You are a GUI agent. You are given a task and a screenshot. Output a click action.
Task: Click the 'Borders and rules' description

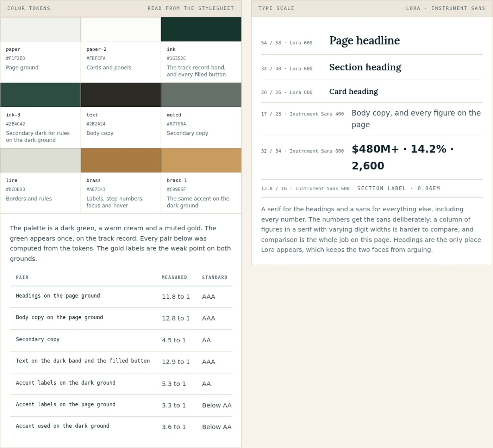(x=29, y=199)
